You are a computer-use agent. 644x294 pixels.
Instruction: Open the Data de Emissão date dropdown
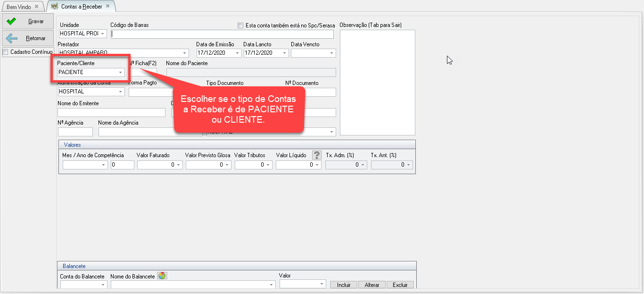click(x=237, y=53)
